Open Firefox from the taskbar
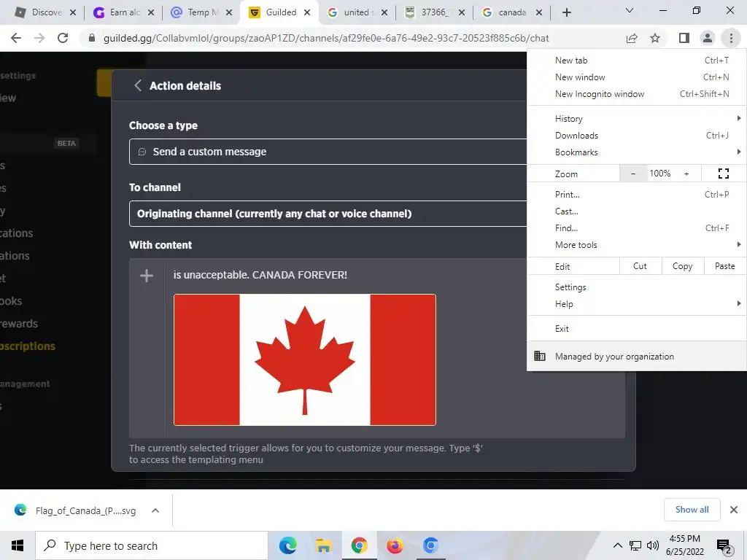Screen dimensions: 747x560 click(x=395, y=545)
